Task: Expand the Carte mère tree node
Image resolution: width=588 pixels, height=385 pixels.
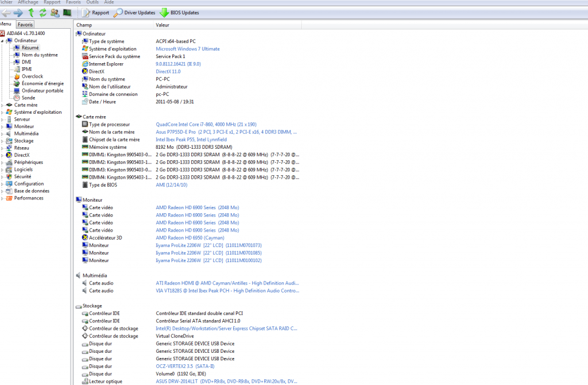Action: coord(2,105)
